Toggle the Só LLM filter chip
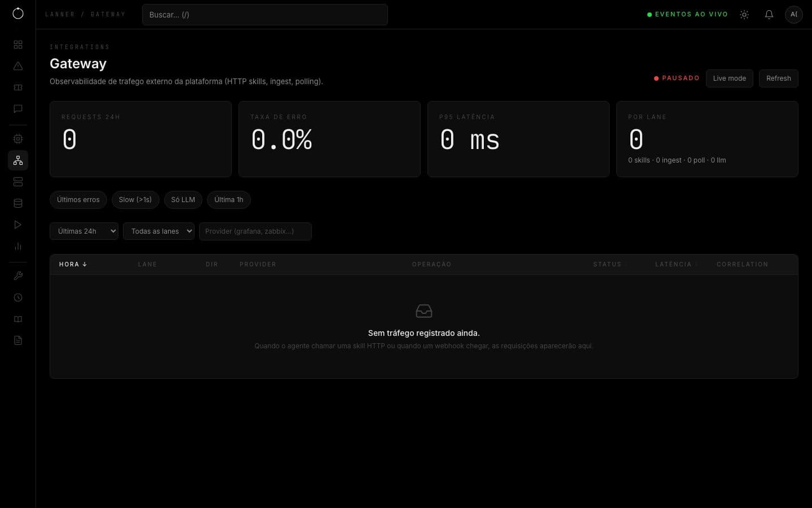812x508 pixels. pyautogui.click(x=183, y=200)
